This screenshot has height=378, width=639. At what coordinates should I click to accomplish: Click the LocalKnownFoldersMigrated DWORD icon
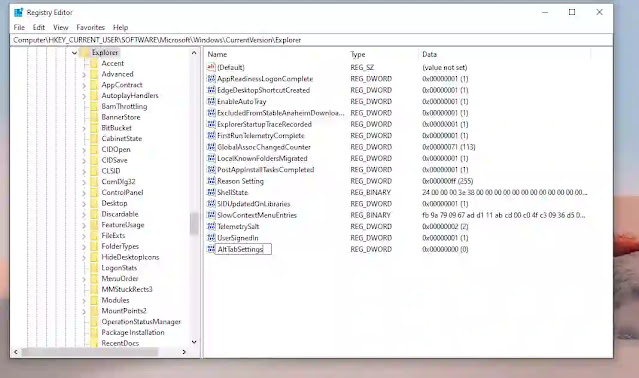211,158
